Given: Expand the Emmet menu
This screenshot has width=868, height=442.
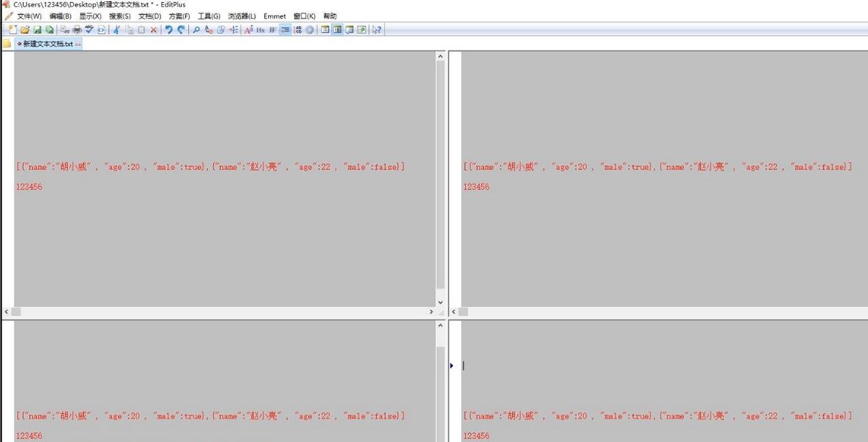Looking at the screenshot, I should coord(275,16).
